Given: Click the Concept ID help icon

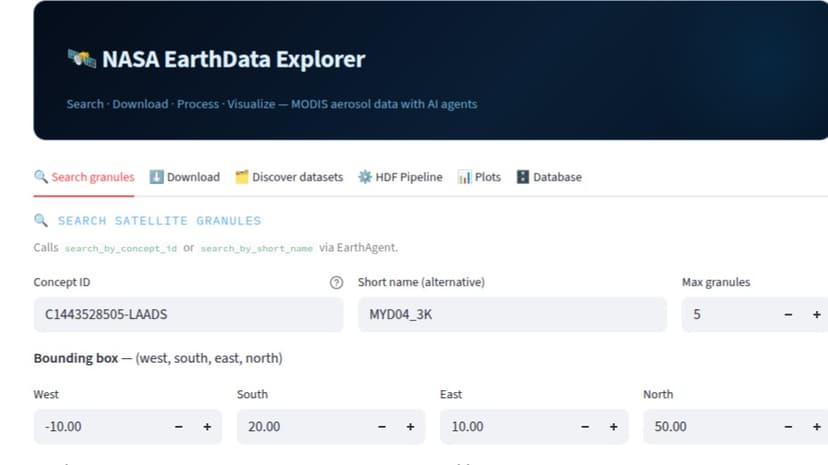Looking at the screenshot, I should pos(336,283).
